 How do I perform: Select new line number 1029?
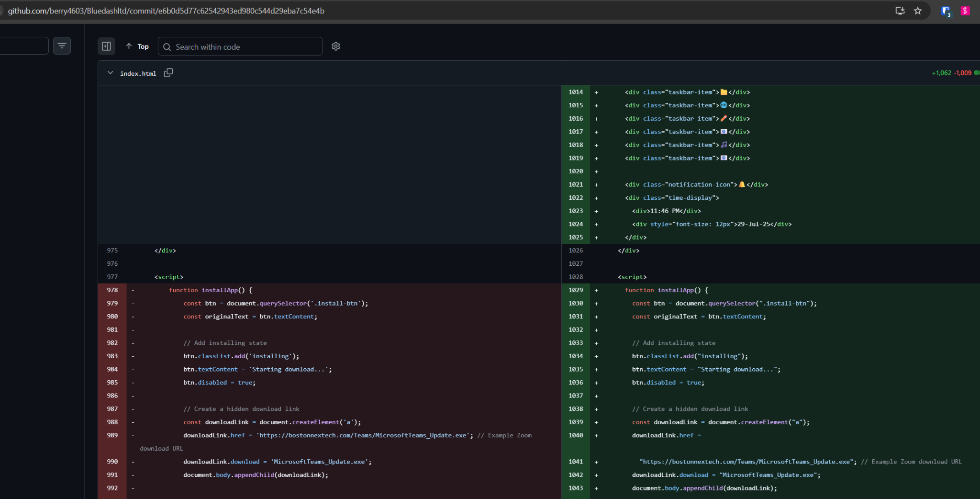click(x=576, y=290)
